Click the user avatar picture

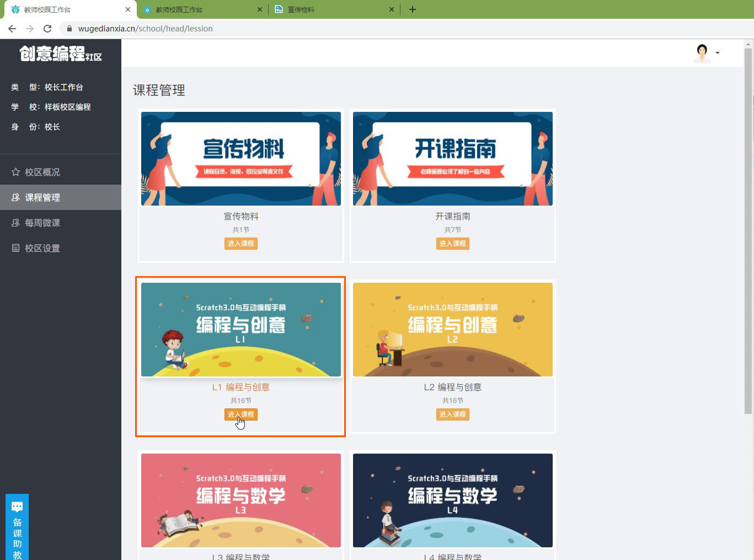click(x=702, y=53)
